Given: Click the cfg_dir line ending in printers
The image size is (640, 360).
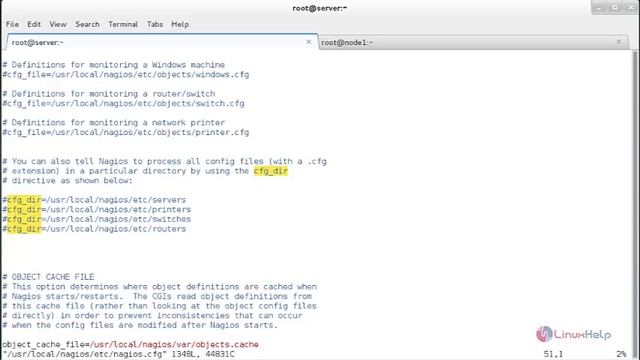Looking at the screenshot, I should tap(97, 209).
